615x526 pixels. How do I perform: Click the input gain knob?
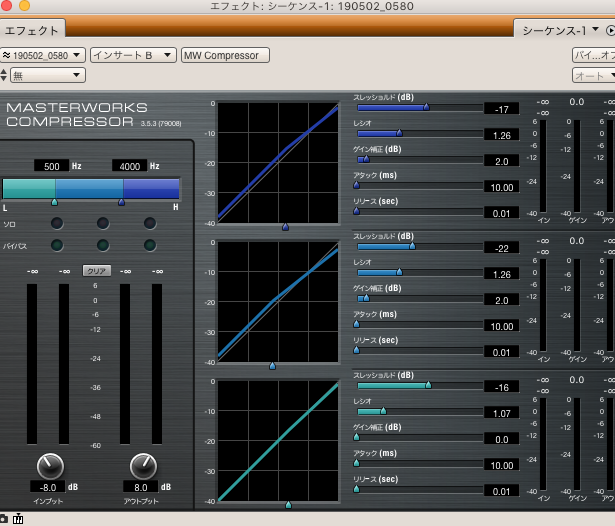tap(50, 466)
